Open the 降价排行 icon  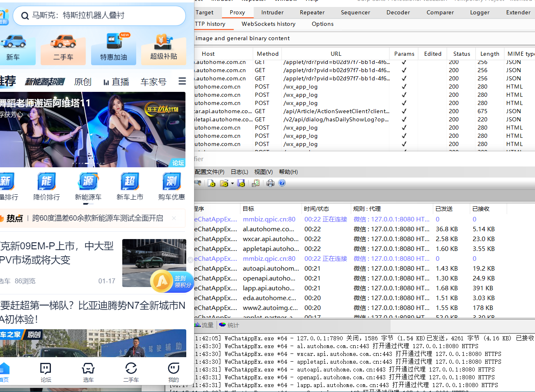[46, 187]
